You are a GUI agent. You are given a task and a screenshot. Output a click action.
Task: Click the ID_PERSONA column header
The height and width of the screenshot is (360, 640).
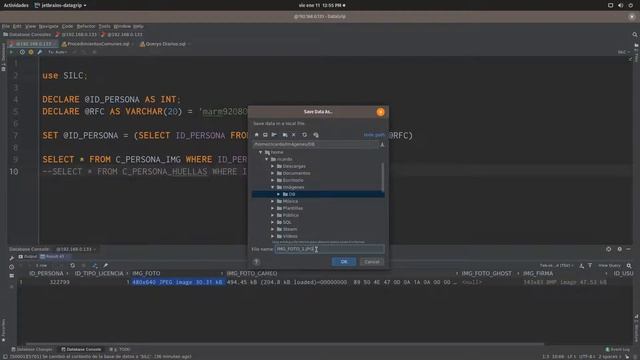coord(46,273)
